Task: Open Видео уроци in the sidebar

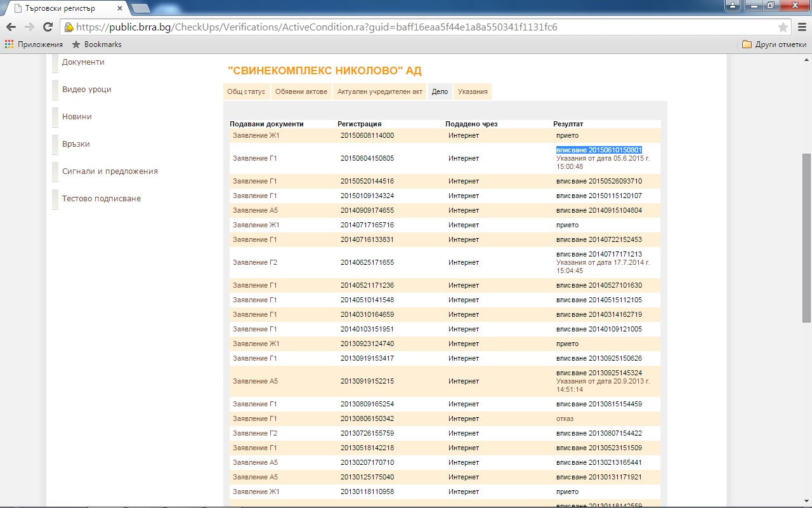Action: pos(87,90)
